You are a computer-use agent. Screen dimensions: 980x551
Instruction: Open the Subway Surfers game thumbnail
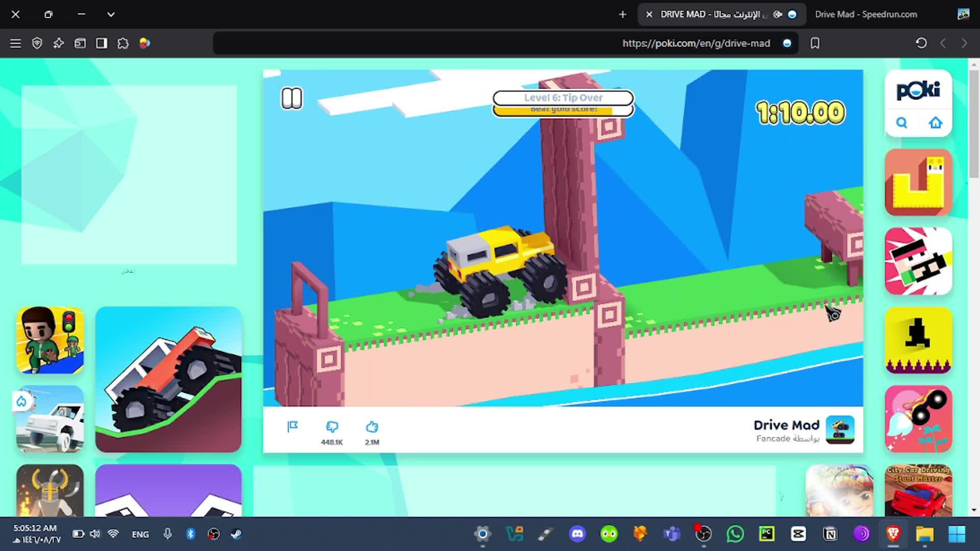point(839,491)
